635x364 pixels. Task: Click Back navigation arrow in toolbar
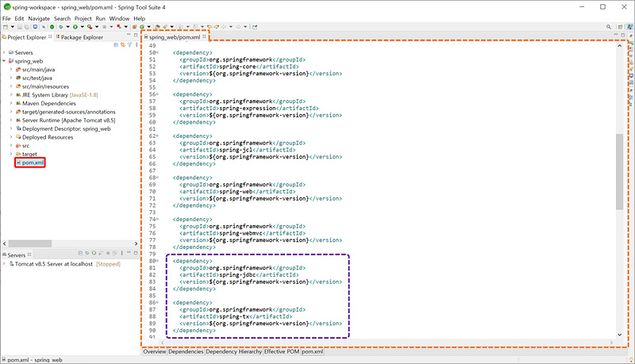click(224, 27)
